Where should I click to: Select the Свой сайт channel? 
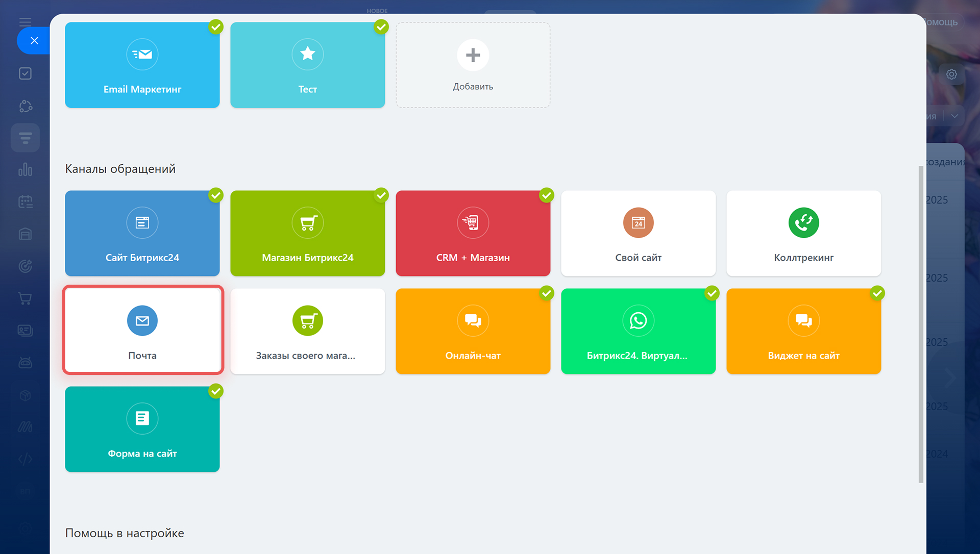tap(639, 234)
